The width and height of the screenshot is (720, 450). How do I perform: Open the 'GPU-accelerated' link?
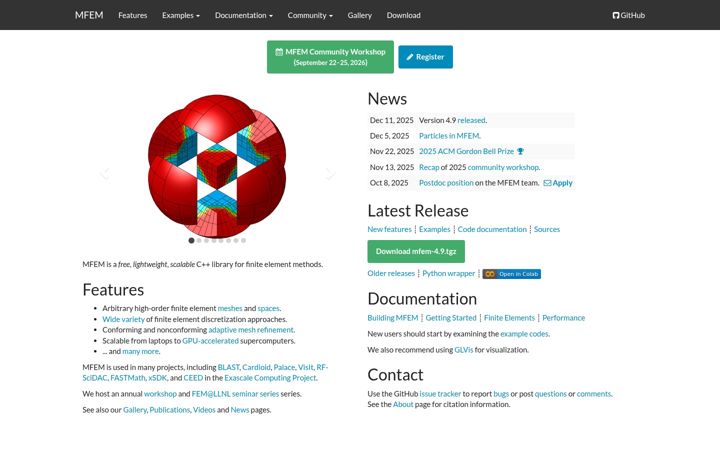[x=210, y=341]
